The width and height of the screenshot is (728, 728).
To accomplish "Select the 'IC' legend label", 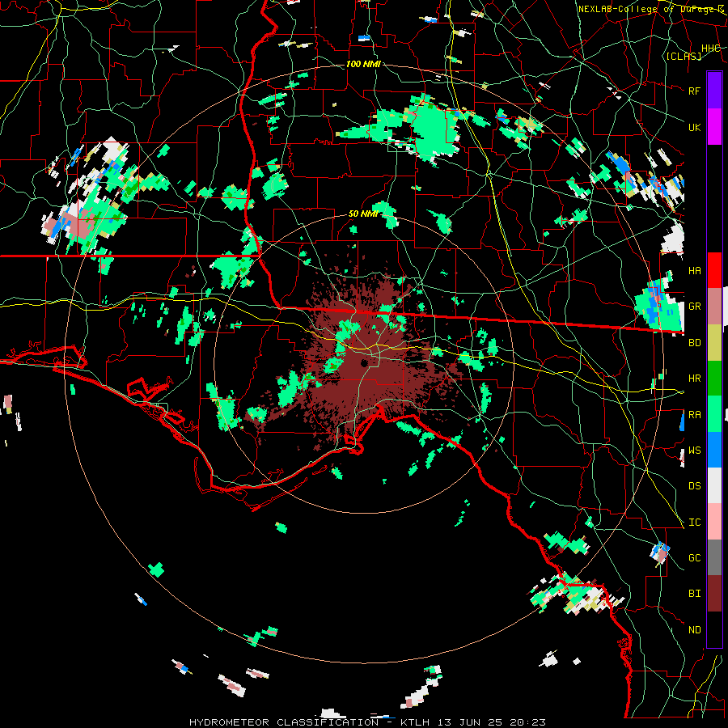I will (x=694, y=523).
